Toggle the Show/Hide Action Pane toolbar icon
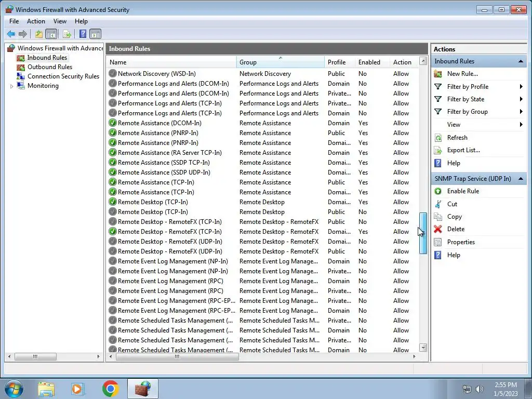This screenshot has height=399, width=532. 96,34
